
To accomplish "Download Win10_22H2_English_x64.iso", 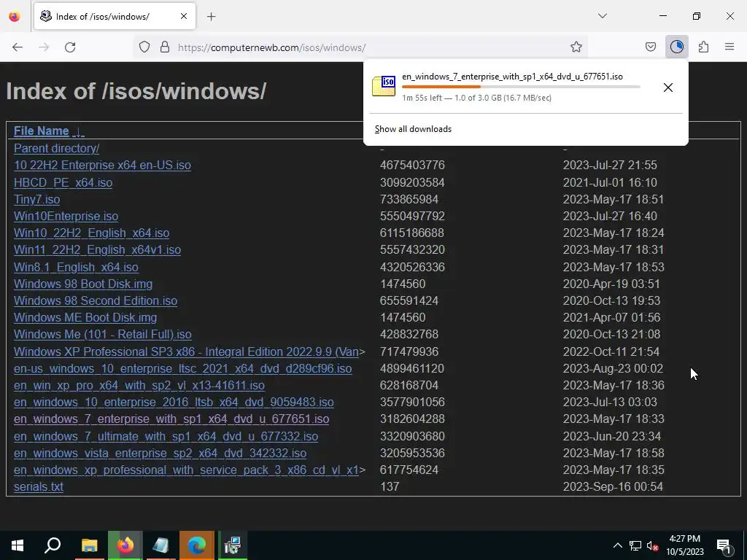I will coord(91,233).
